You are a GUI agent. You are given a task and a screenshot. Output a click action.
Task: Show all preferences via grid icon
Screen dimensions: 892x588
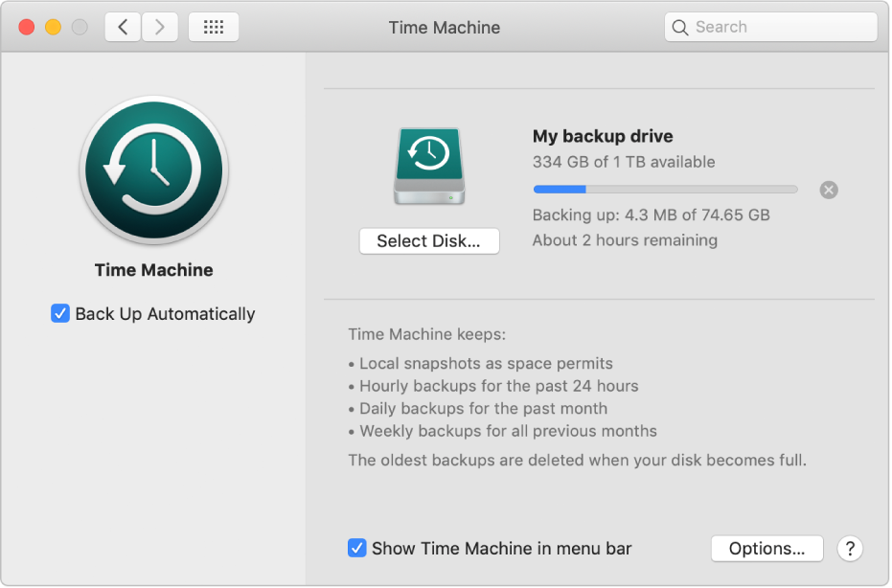click(214, 27)
